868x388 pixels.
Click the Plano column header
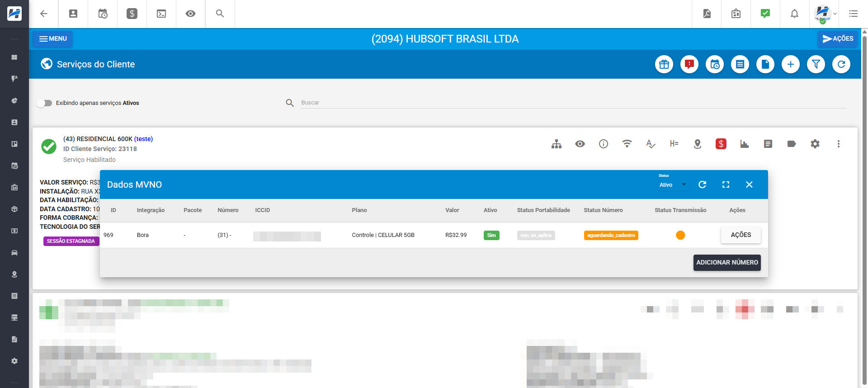point(359,210)
